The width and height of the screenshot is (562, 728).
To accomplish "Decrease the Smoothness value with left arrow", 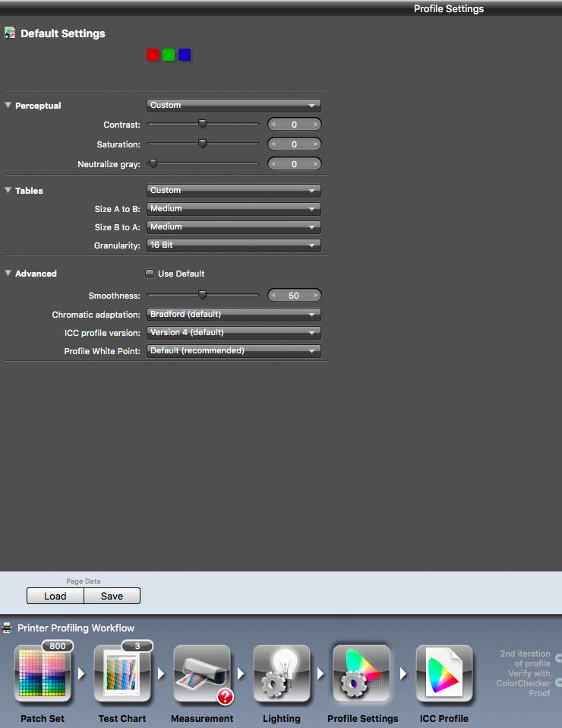I will click(x=273, y=296).
